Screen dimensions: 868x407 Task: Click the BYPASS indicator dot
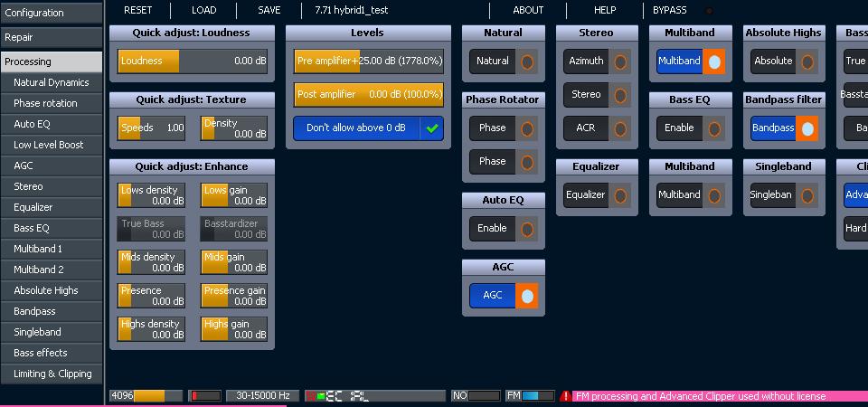[709, 11]
